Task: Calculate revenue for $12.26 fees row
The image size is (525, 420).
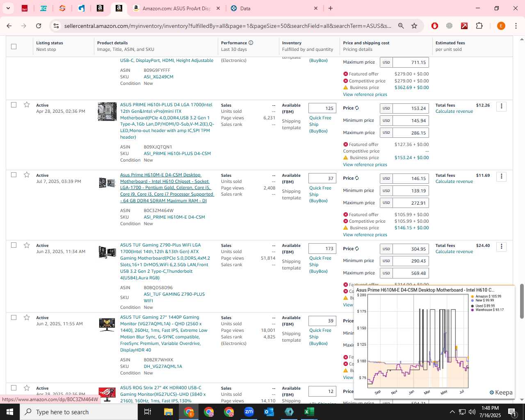Action: click(454, 112)
